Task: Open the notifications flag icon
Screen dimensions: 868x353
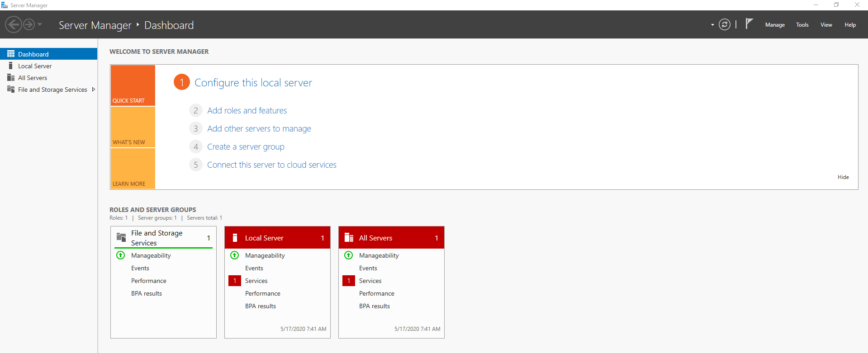Action: [749, 24]
